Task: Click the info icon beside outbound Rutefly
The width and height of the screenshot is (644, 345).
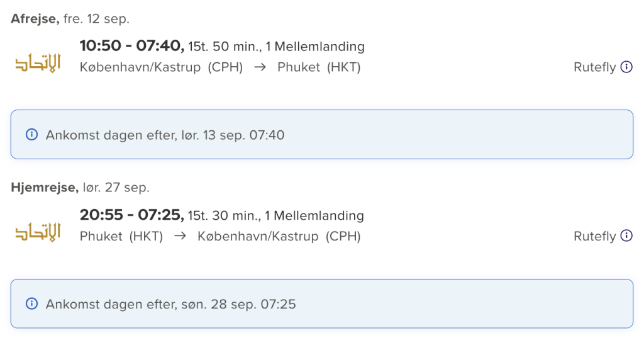Action: point(626,67)
